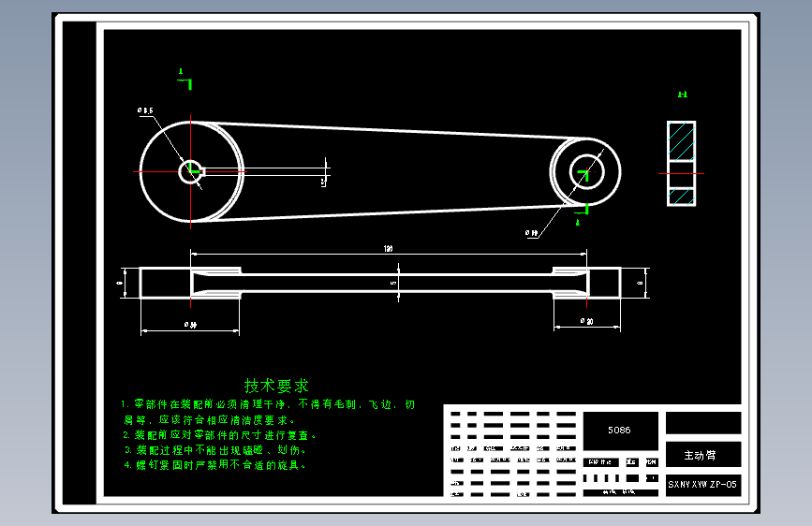Viewport: 812px width, 526px height.
Task: Click the height dimension at left end of side view
Action: (x=120, y=283)
